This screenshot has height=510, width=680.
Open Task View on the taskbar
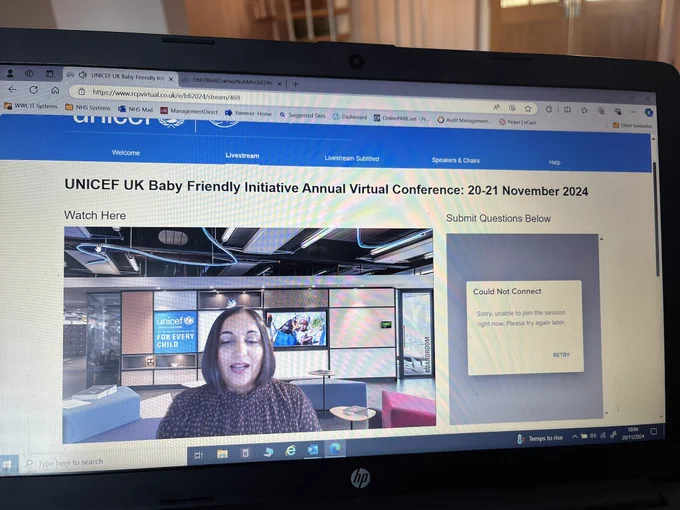(199, 455)
